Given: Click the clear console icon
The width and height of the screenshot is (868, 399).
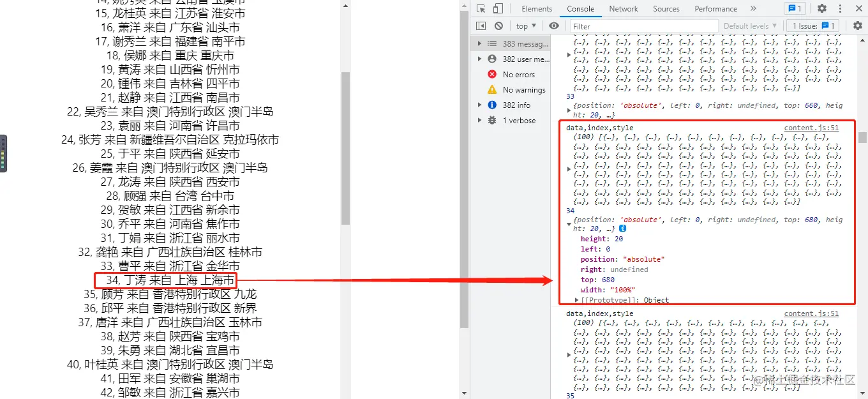Looking at the screenshot, I should [x=498, y=26].
